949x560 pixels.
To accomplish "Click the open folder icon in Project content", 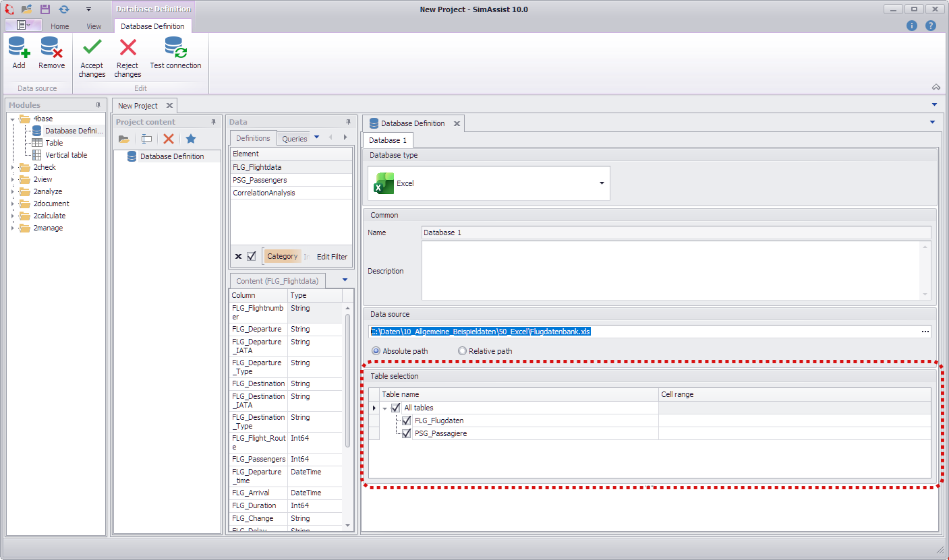I will coord(124,139).
